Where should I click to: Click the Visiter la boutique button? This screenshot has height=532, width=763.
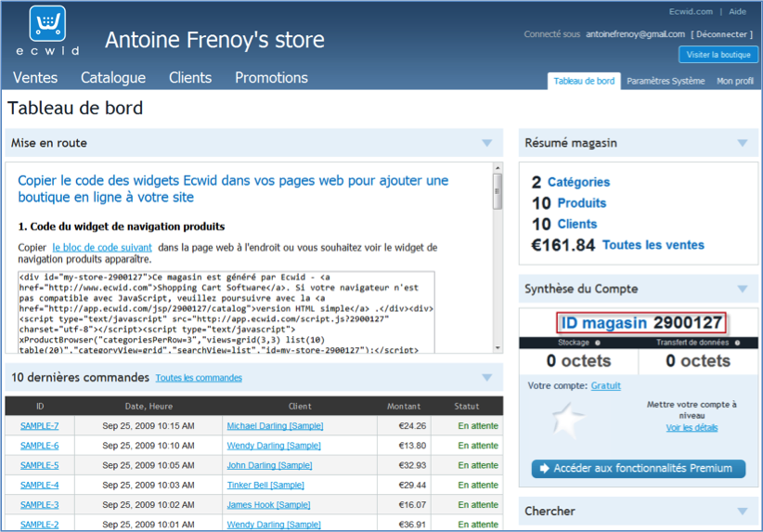tap(718, 55)
